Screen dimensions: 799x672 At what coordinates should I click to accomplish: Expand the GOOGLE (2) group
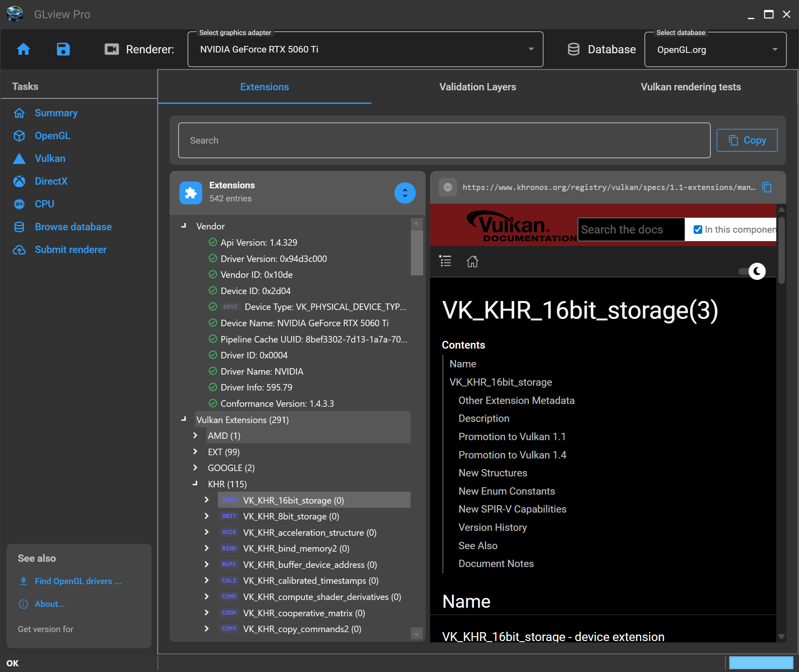195,468
